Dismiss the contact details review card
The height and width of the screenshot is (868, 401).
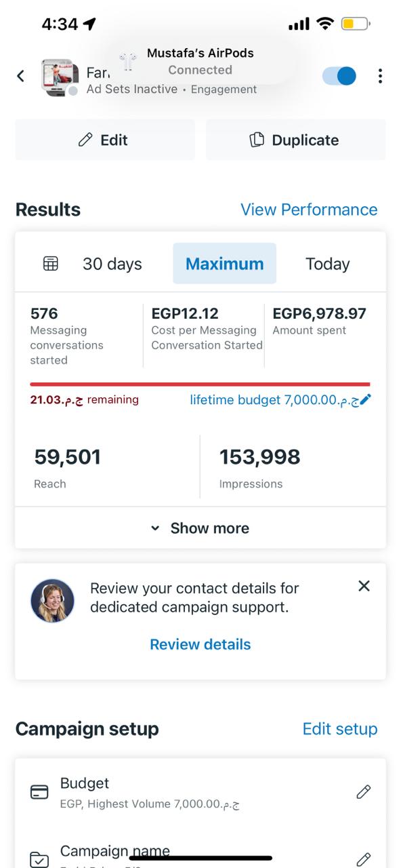pyautogui.click(x=364, y=586)
